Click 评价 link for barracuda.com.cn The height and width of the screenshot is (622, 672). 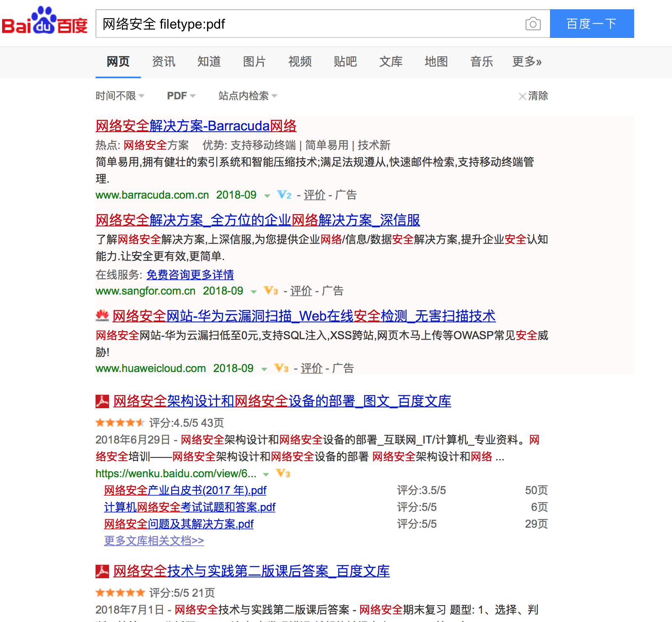click(x=315, y=195)
